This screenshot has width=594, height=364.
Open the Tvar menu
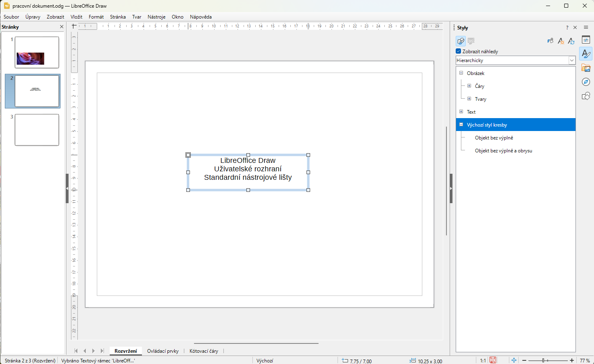click(137, 17)
